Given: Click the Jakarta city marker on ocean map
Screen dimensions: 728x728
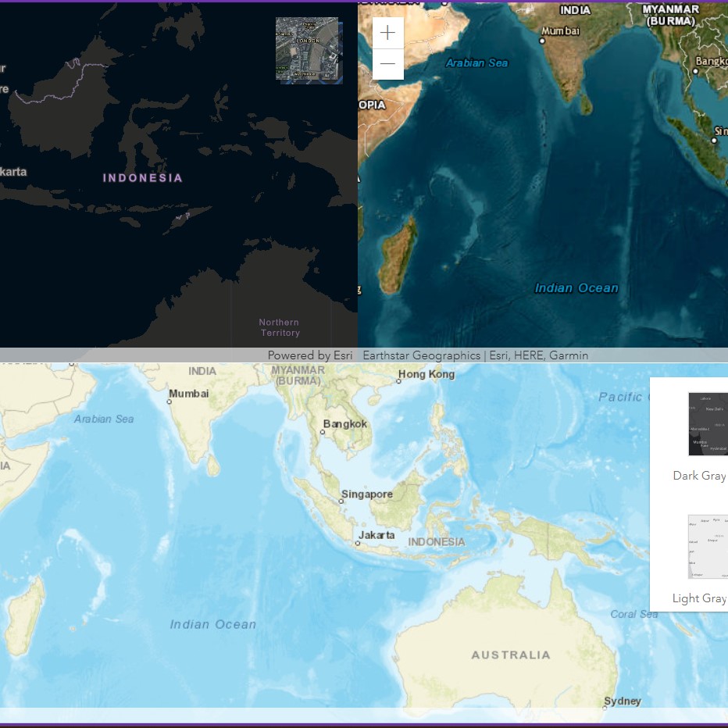Looking at the screenshot, I should [x=358, y=544].
